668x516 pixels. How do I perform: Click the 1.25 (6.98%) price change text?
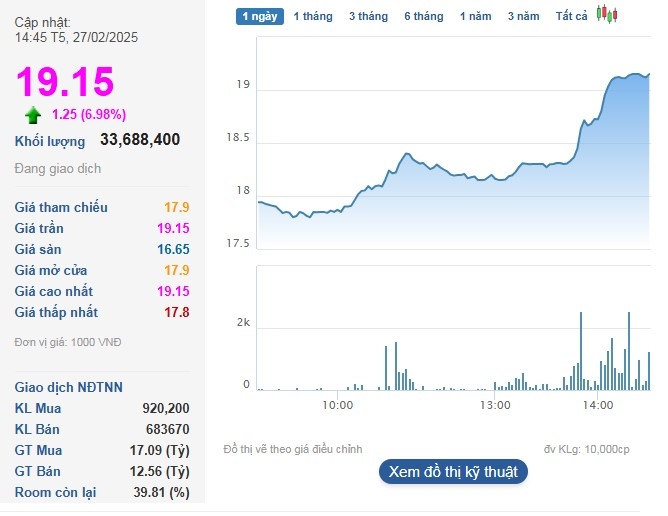89,114
